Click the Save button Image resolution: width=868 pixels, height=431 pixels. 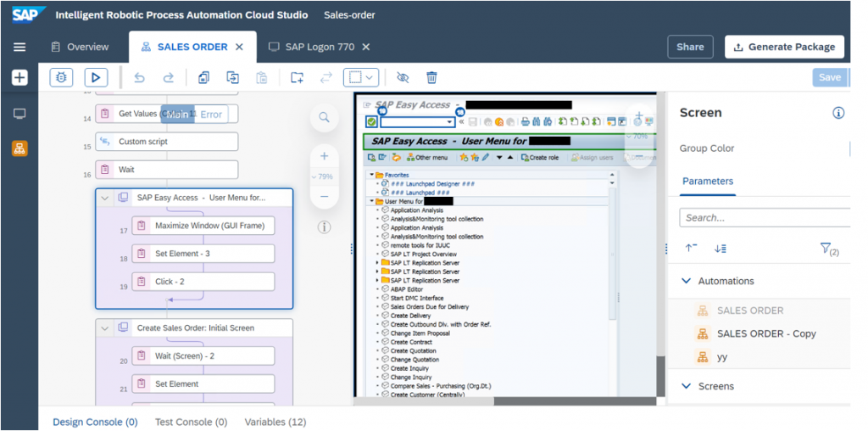click(830, 77)
